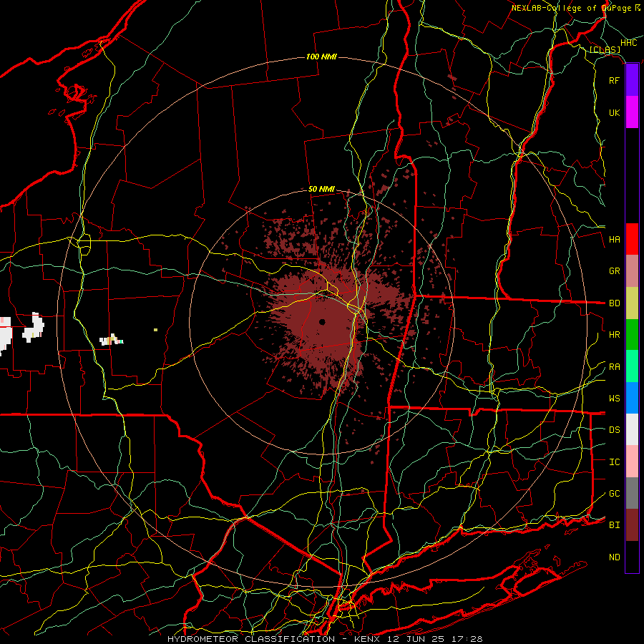Click the DS white legend swatch
Screen dimensions: 644x644
[632, 429]
